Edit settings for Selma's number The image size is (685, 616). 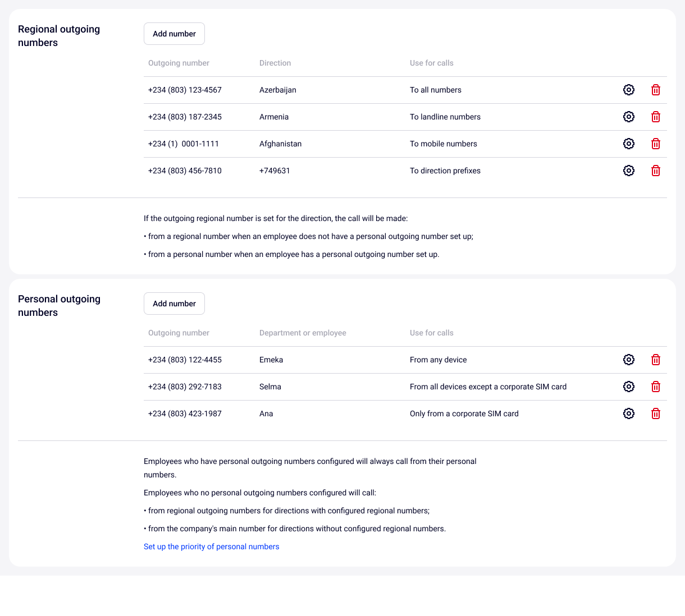pos(629,387)
